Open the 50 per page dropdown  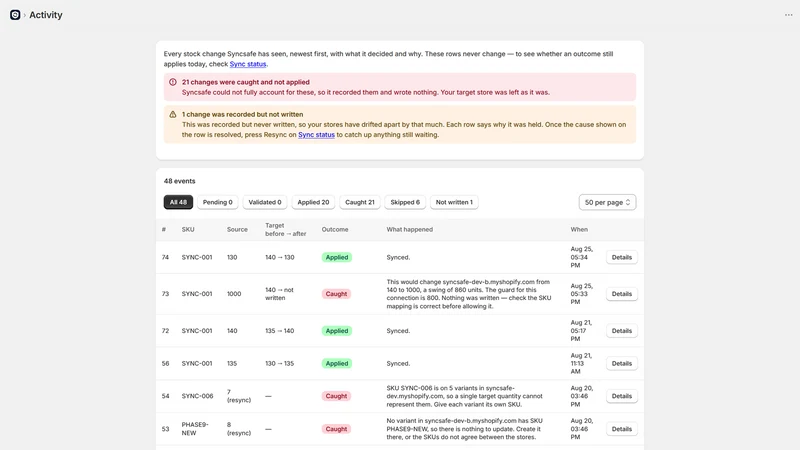pos(607,202)
